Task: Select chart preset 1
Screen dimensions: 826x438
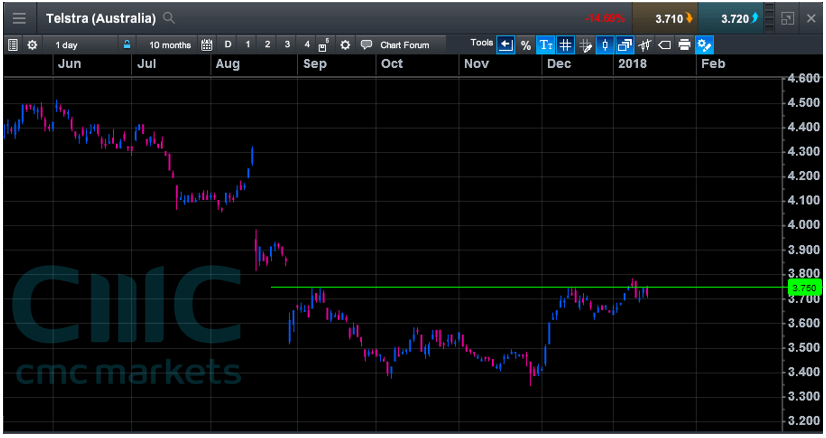Action: [x=248, y=45]
